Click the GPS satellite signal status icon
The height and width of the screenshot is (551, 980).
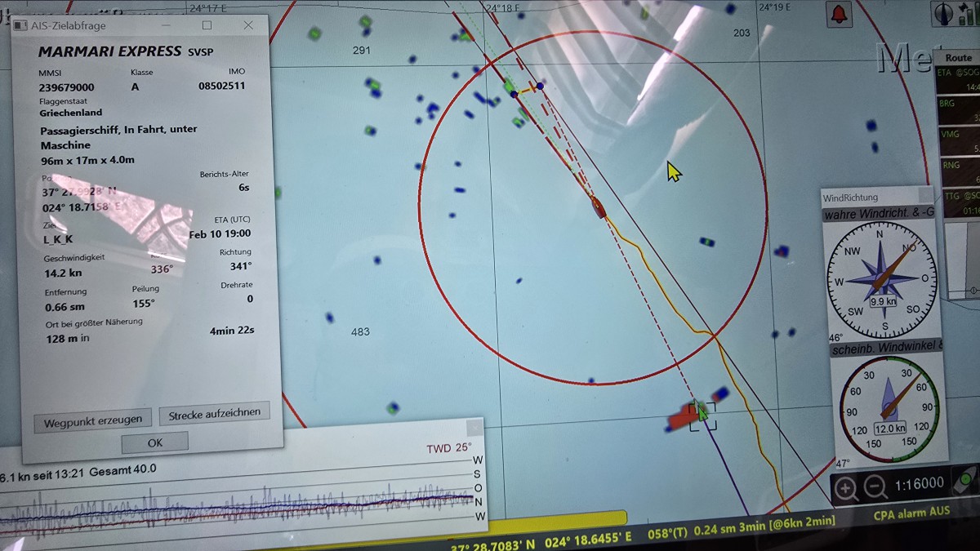pos(969,13)
